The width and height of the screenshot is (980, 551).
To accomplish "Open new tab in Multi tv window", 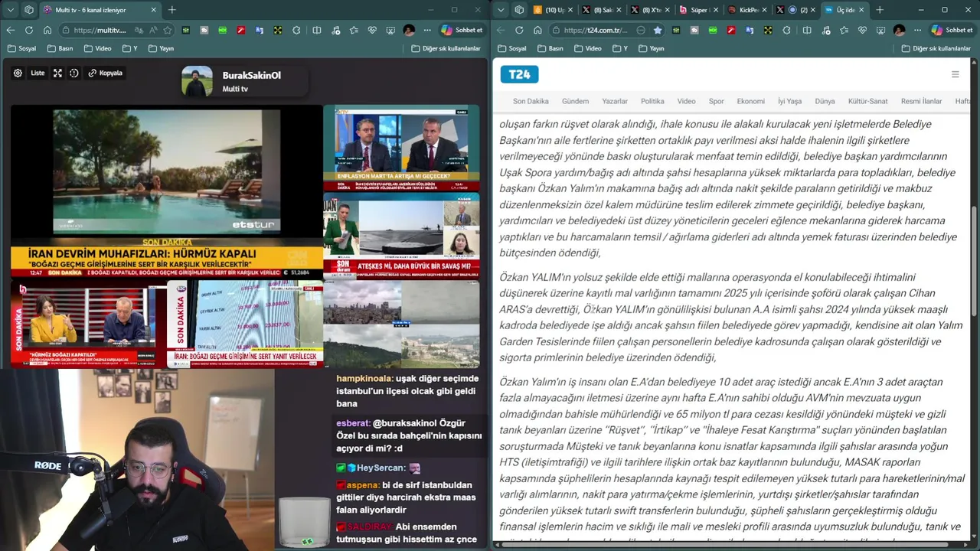I will point(171,10).
